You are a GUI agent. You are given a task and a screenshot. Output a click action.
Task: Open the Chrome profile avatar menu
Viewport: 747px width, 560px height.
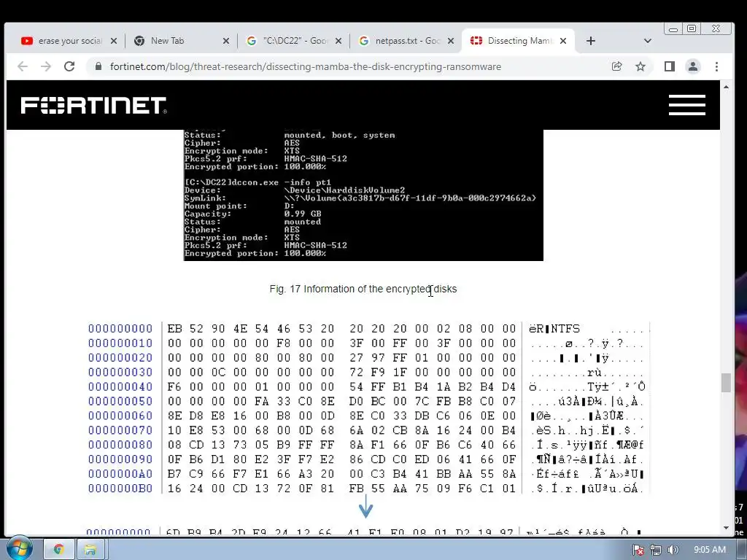point(693,66)
